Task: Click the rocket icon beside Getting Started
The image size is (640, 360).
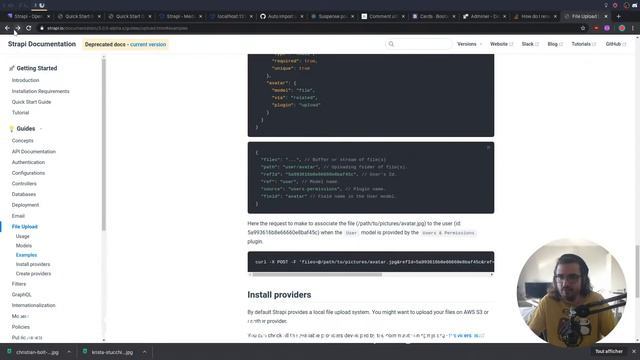Action: (11, 68)
